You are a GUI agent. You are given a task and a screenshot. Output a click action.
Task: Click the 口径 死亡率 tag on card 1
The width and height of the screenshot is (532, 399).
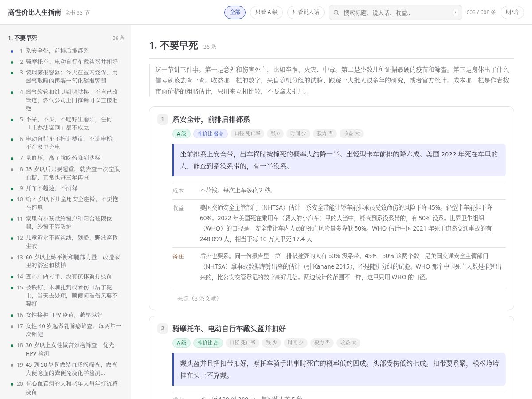click(x=247, y=133)
